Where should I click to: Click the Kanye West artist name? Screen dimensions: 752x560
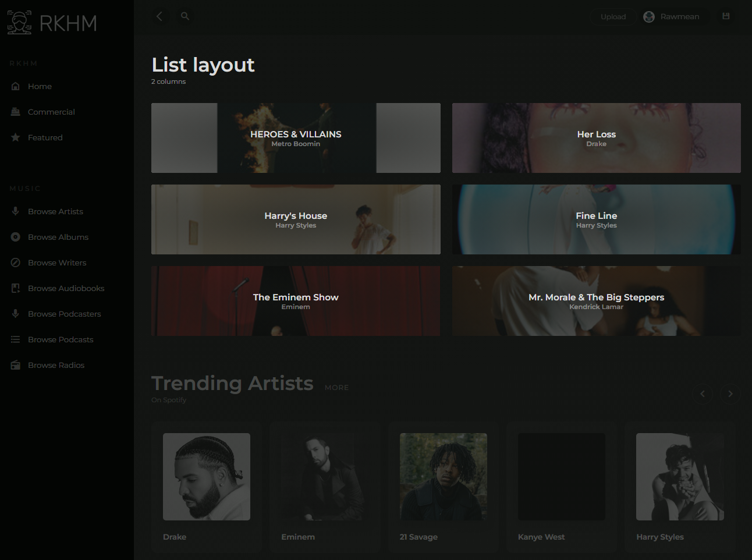point(541,537)
